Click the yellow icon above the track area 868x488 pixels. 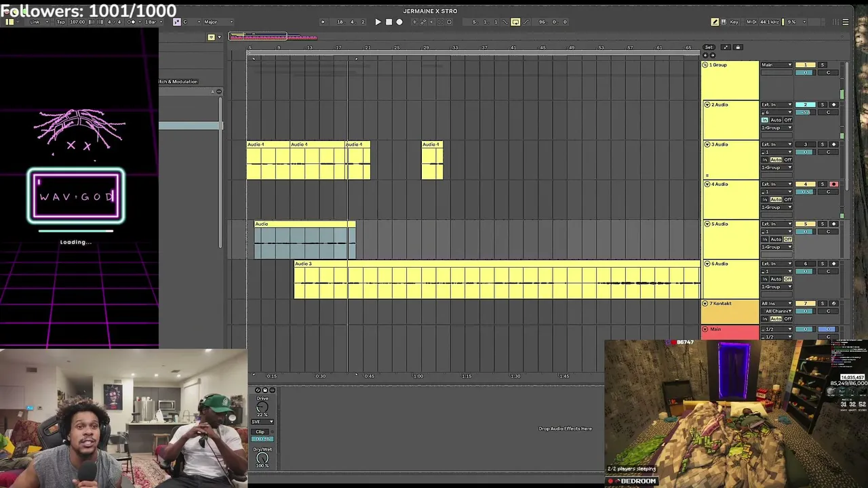pyautogui.click(x=211, y=37)
